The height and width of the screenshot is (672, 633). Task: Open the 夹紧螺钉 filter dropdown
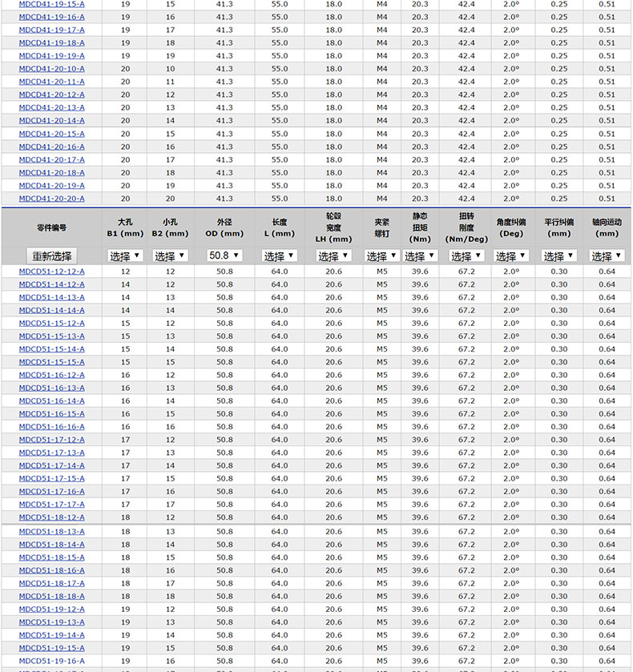pyautogui.click(x=381, y=256)
